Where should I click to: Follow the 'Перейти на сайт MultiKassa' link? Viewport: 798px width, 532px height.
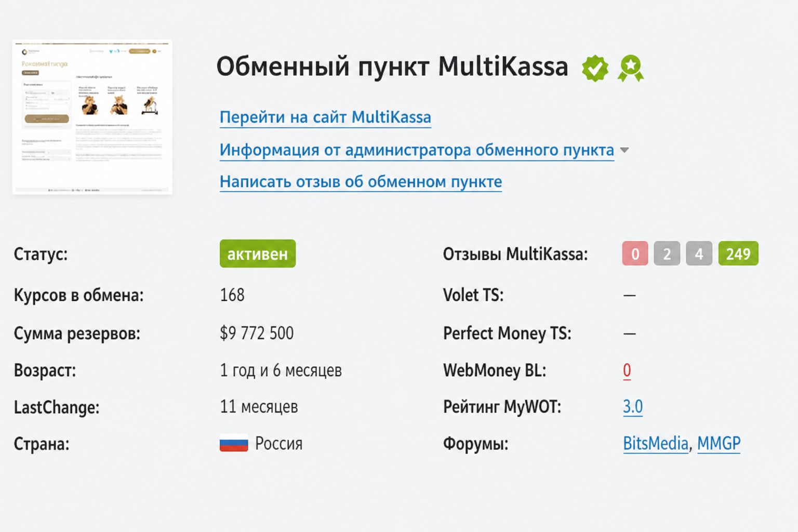[325, 117]
